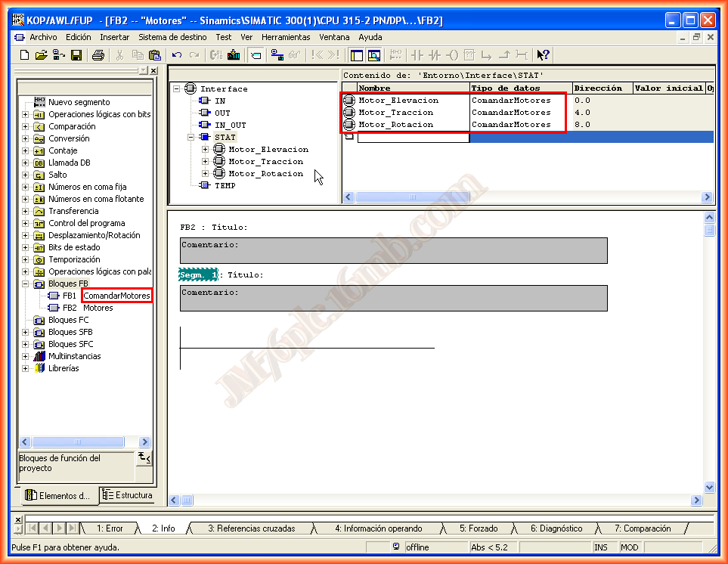Toggle the overview panel toolbar button

356,54
